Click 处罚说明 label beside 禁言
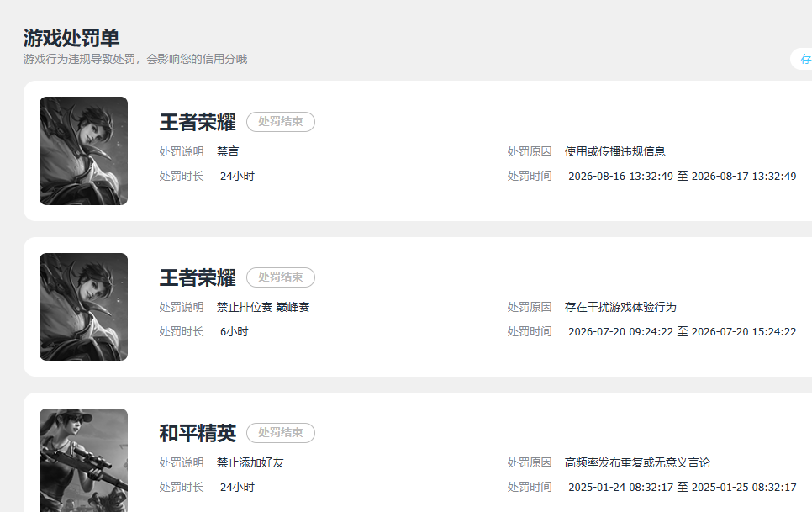Screen dimensions: 812x512 click(182, 151)
